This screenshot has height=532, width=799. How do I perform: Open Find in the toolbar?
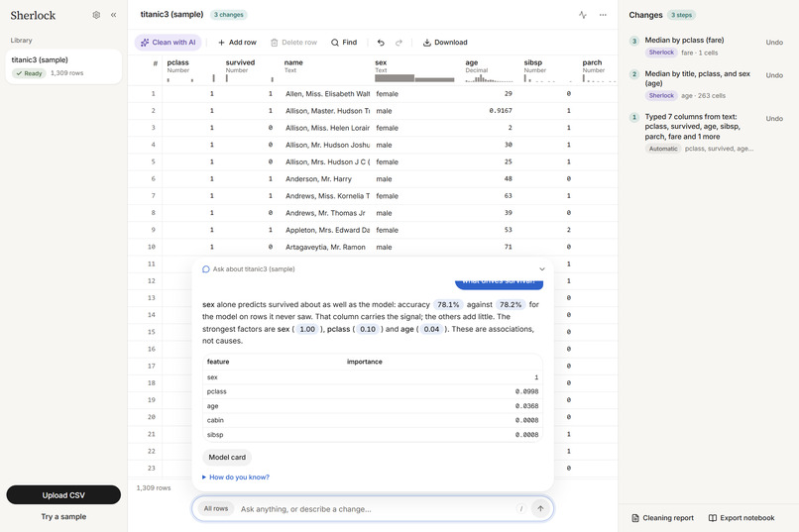coord(344,43)
